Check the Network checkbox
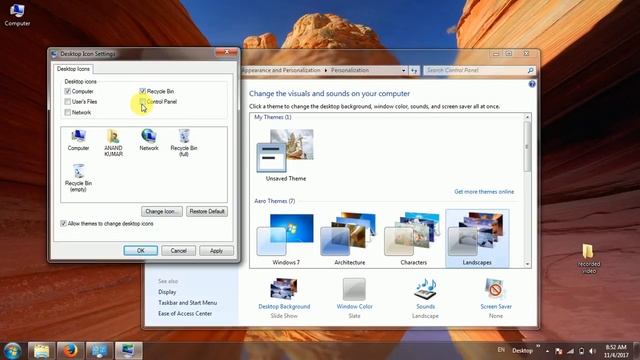Screen dimensions: 640x360 tap(68, 112)
